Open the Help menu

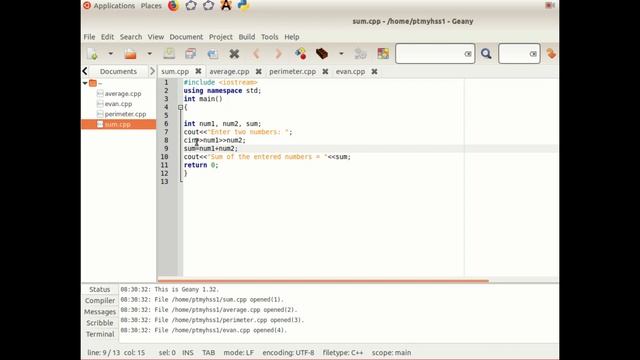point(292,37)
